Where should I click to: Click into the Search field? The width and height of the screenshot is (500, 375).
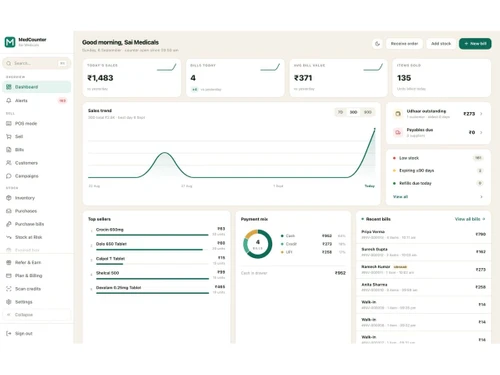coord(37,63)
